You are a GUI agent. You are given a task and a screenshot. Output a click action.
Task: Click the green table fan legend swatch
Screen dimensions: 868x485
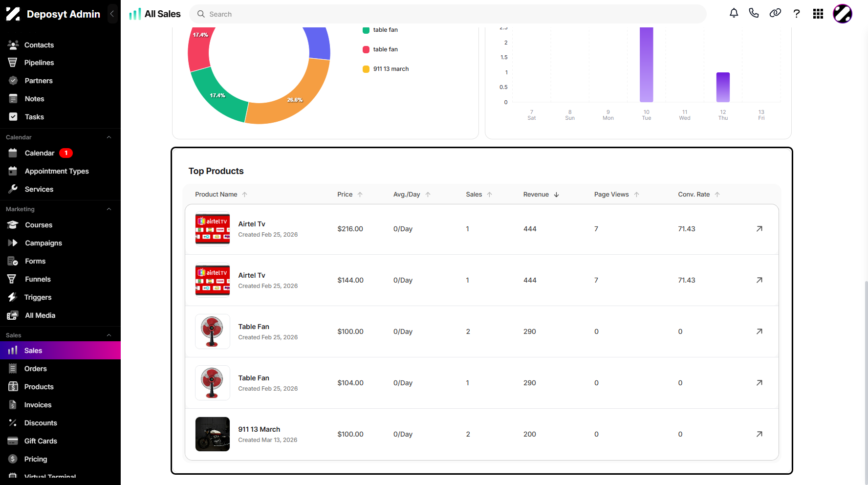pyautogui.click(x=366, y=30)
